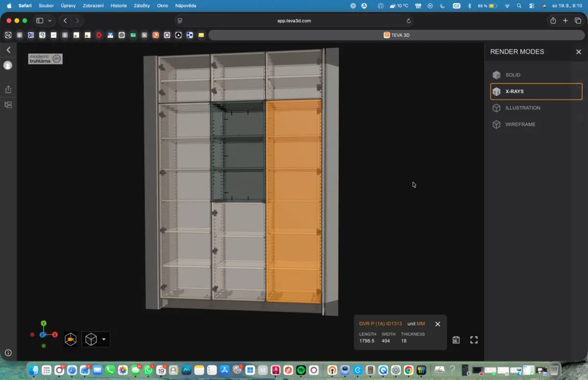This screenshot has height=380, width=588.
Task: Select the X-RAYS render mode
Action: [x=536, y=92]
